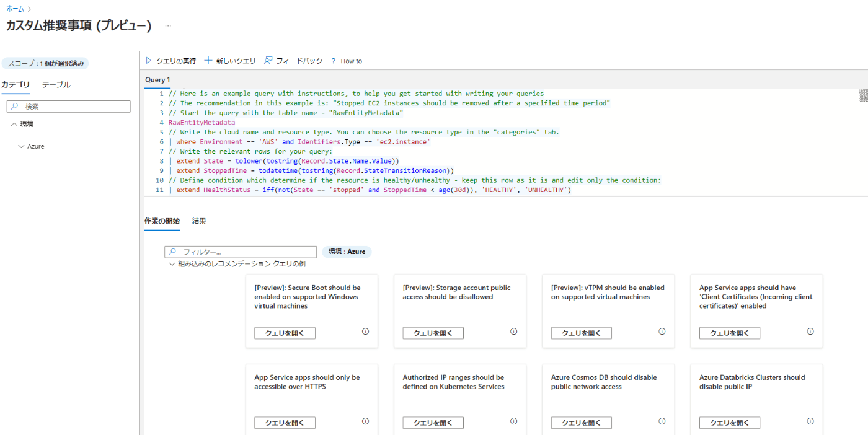Click editor line 6 where Environment clause
868x435 pixels.
299,142
